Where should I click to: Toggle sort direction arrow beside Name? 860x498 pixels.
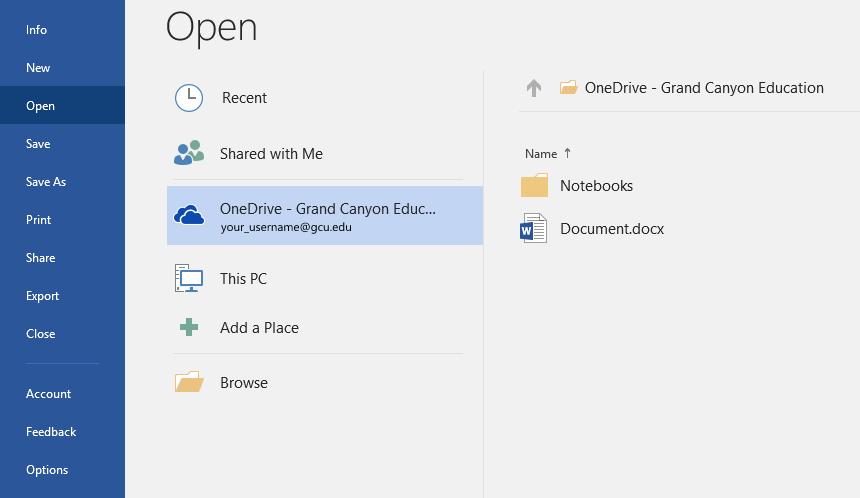tap(567, 154)
